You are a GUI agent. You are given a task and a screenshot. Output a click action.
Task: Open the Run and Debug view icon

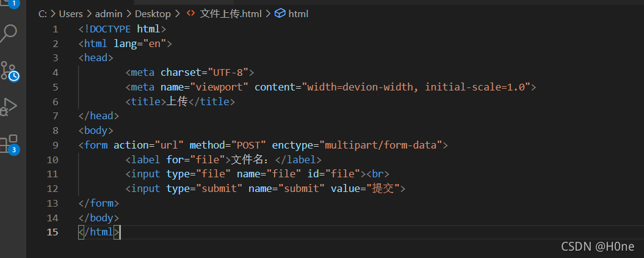tap(8, 106)
